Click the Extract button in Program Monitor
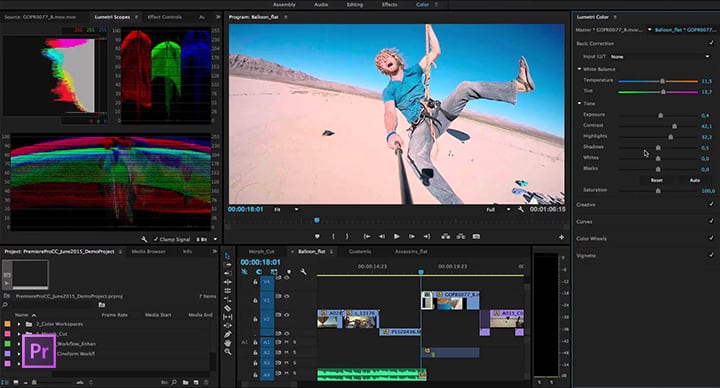The image size is (720, 388). click(x=461, y=236)
